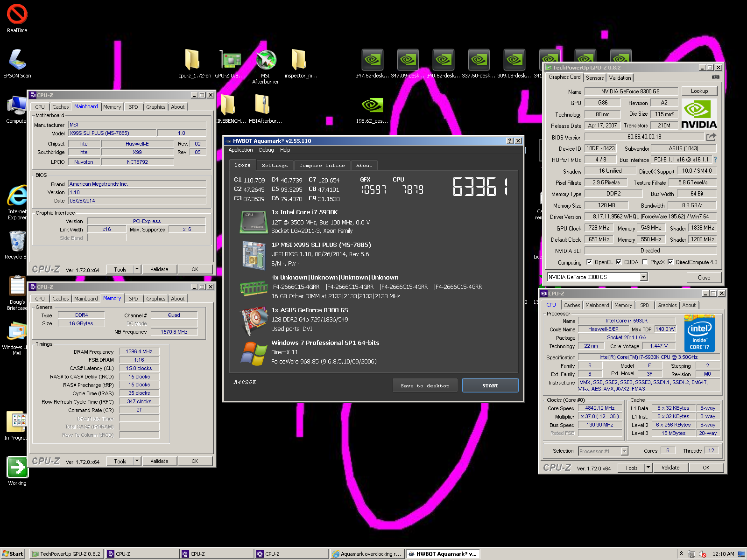Switch to the Settings tab in Aquamark
The image size is (747, 560).
pos(275,166)
